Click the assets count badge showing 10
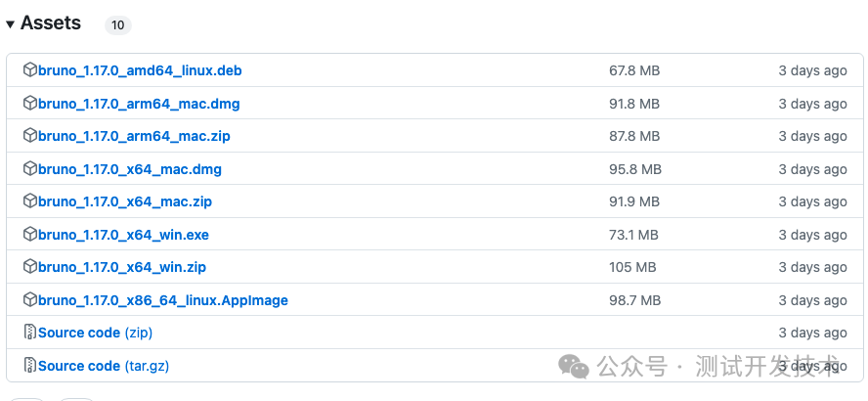The width and height of the screenshot is (868, 401). (x=118, y=24)
